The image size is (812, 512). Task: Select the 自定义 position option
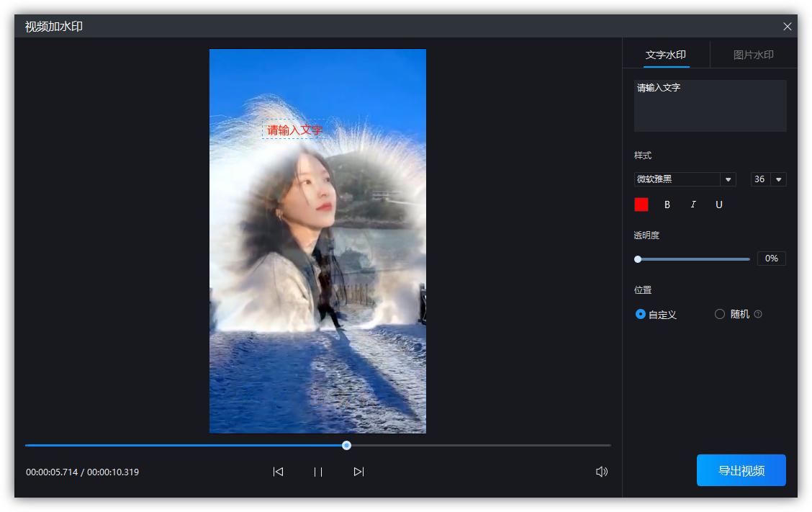[x=639, y=314]
